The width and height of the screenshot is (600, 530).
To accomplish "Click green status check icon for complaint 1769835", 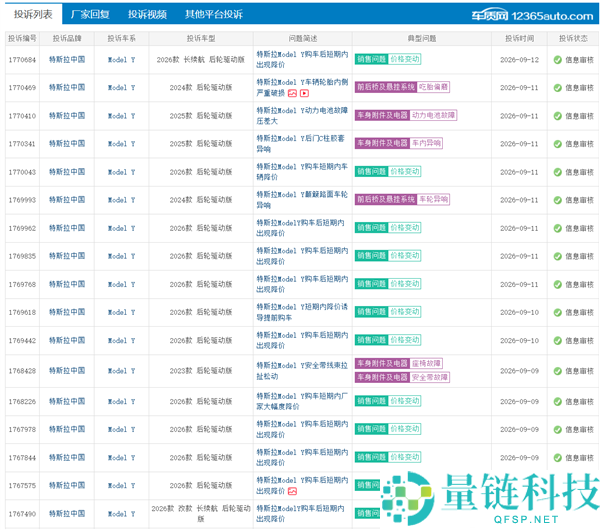I will [x=558, y=256].
